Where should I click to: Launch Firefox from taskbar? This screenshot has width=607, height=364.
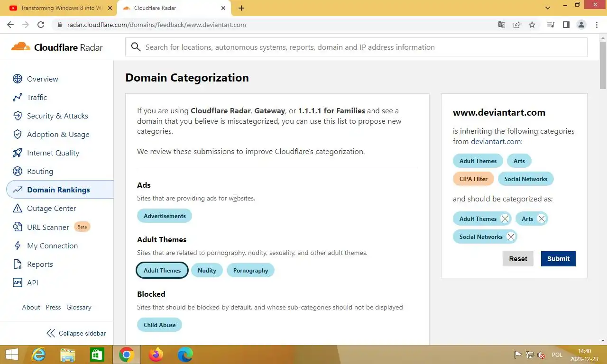pos(156,355)
